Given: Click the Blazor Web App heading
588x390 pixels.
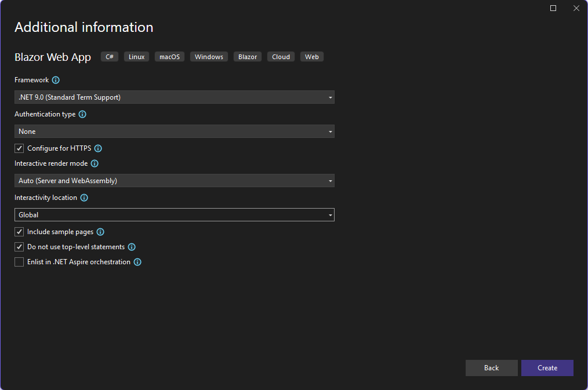Looking at the screenshot, I should pyautogui.click(x=53, y=57).
